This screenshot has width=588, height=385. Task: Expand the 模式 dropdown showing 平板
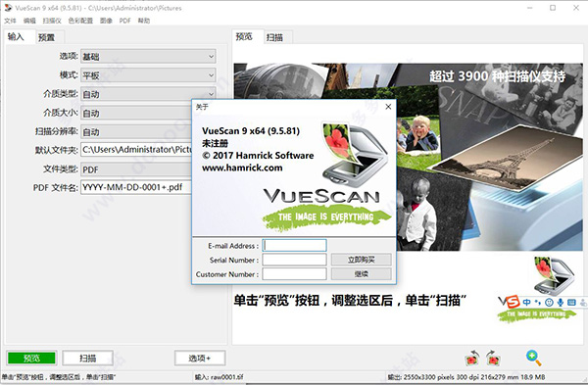click(x=148, y=75)
